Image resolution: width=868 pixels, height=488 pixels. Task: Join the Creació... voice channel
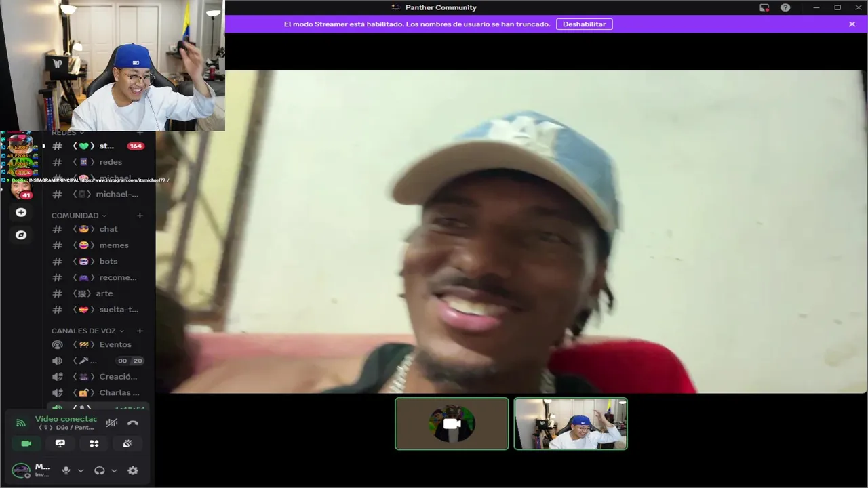pyautogui.click(x=98, y=377)
